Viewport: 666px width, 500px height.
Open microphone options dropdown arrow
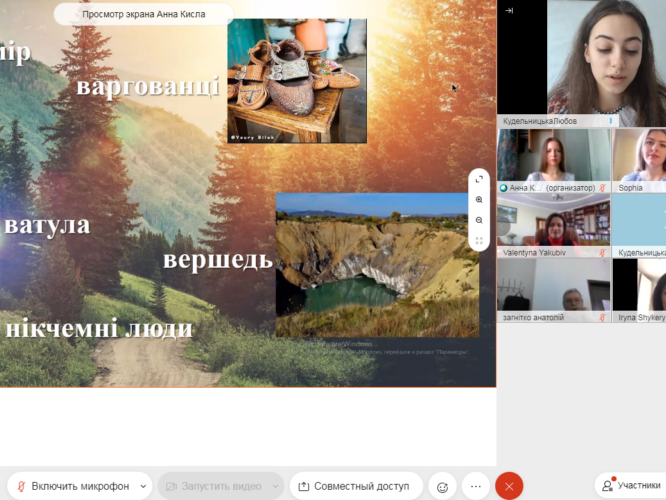click(x=143, y=486)
